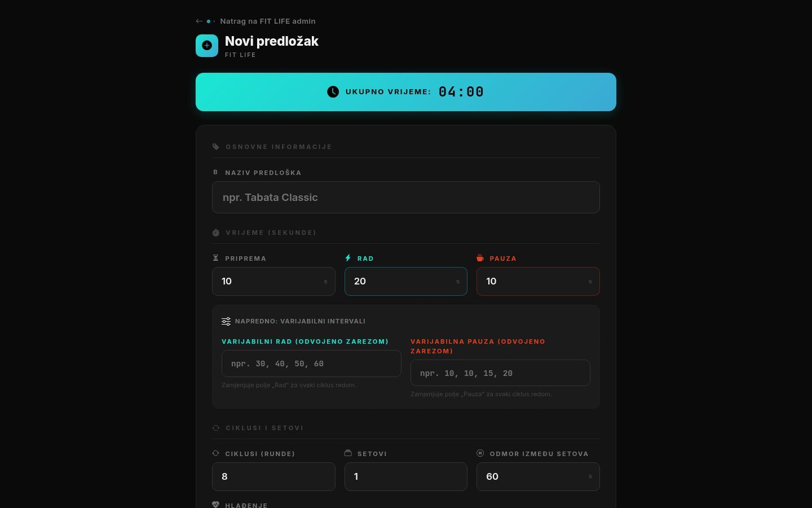Click the Rad input showing 20 seconds

click(x=405, y=281)
